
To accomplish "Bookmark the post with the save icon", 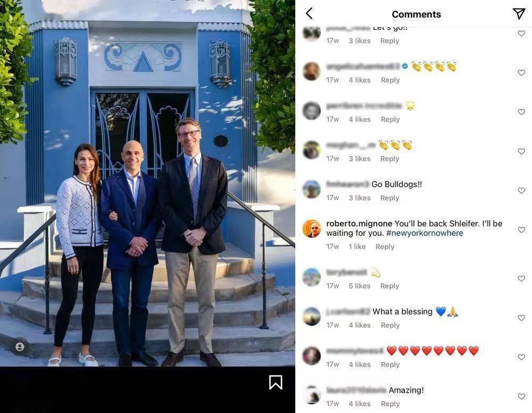I will click(x=276, y=382).
